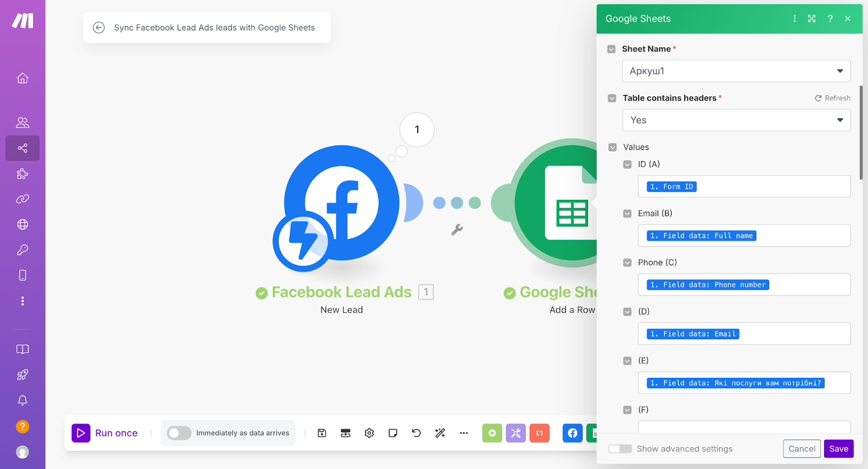
Task: Click the panel vertical scrollbar
Action: coord(861,132)
